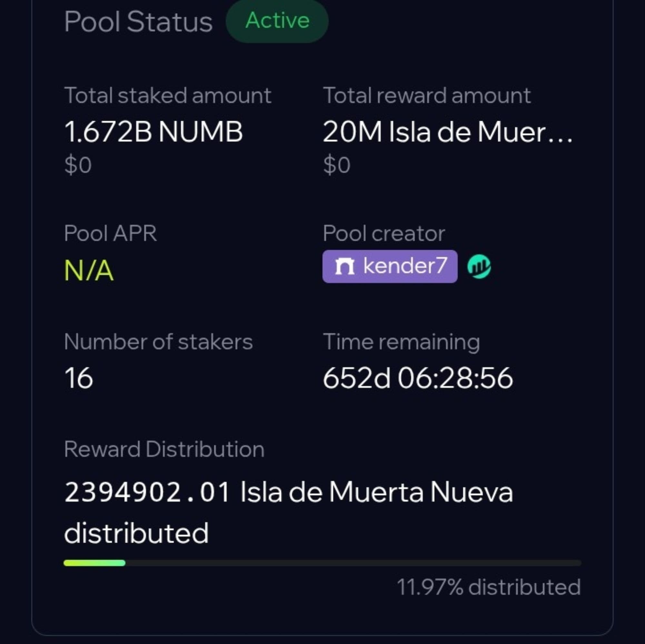Click the N/A Pool APR value

click(x=89, y=271)
